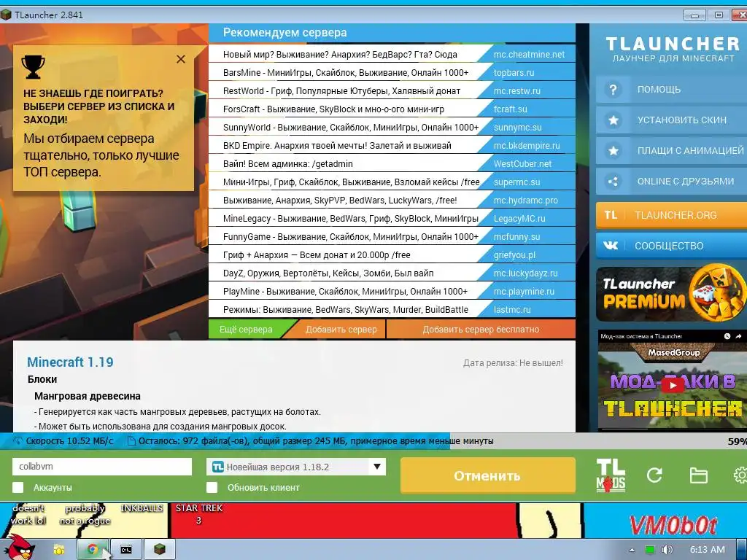Open the STAR TREK 3 desktop shortcut
This screenshot has height=560, width=747.
point(199,514)
